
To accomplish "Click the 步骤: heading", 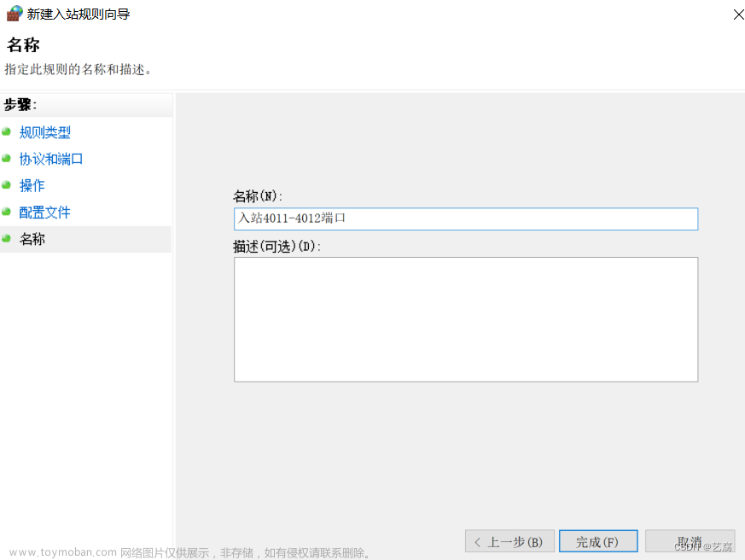I will coord(20,105).
